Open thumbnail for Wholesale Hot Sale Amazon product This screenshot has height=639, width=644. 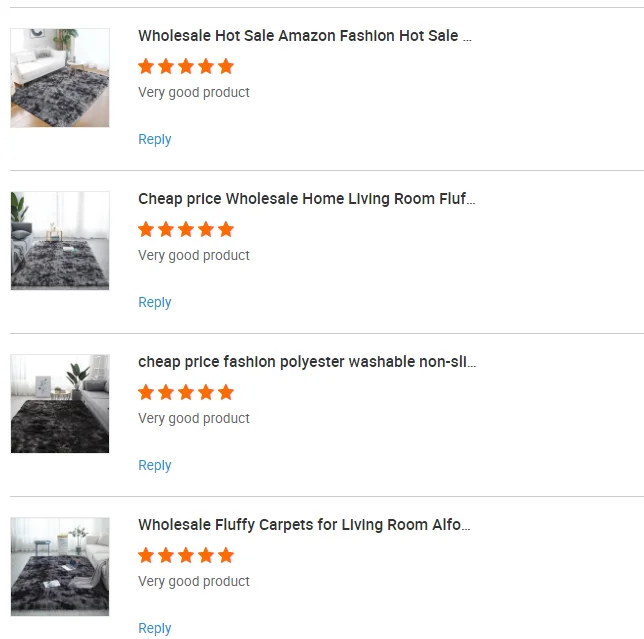tap(60, 78)
